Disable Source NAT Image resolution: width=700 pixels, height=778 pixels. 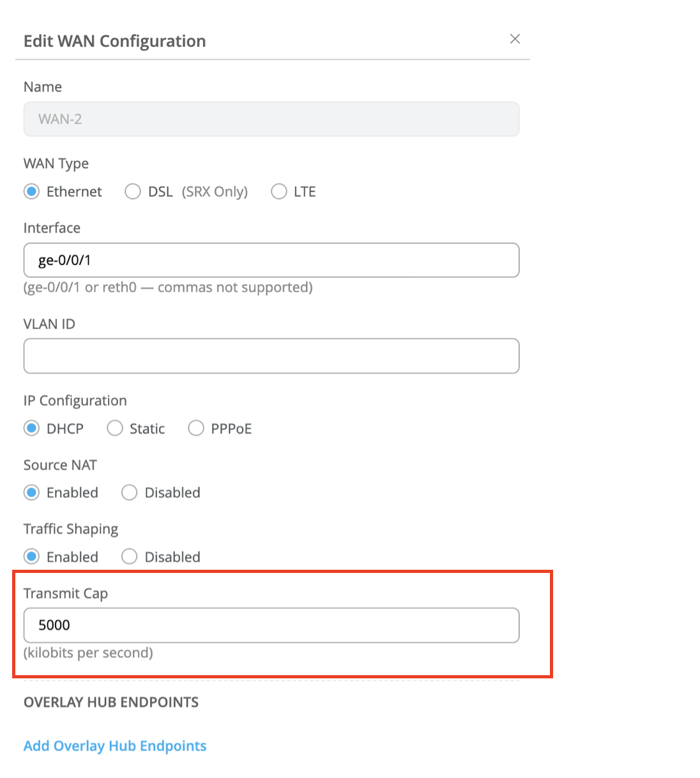point(130,492)
